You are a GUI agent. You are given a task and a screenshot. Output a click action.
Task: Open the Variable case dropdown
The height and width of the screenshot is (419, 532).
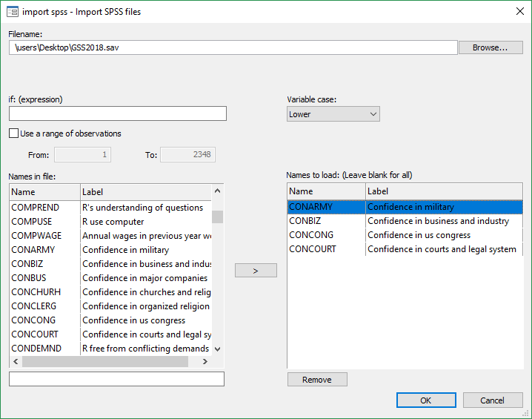(333, 114)
